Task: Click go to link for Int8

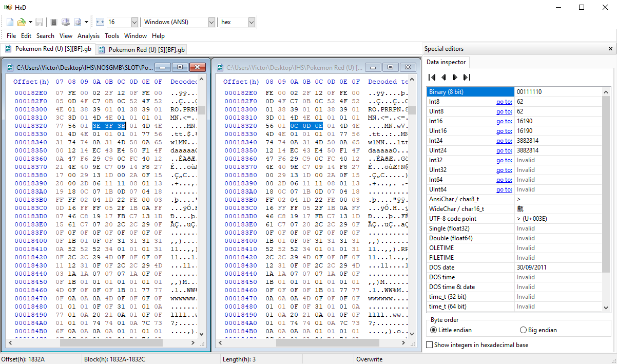Action: click(x=504, y=102)
